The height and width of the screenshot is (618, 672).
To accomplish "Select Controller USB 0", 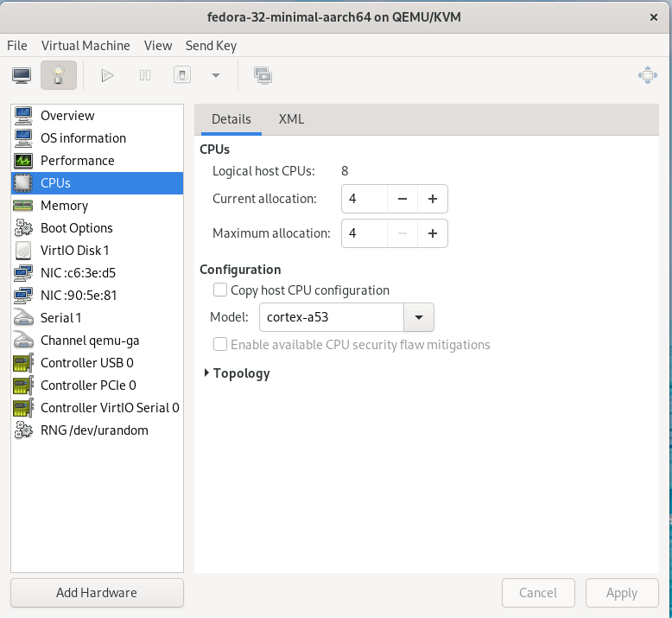I will [98, 363].
